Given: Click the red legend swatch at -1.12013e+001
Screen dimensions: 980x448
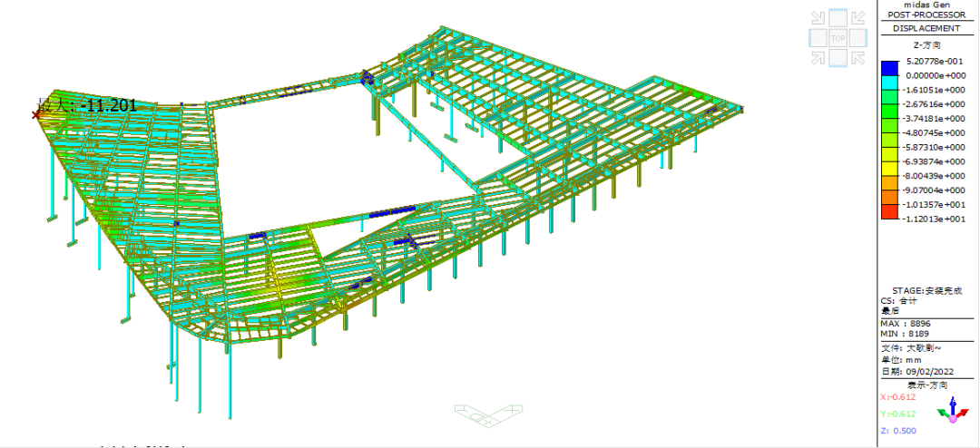Looking at the screenshot, I should coord(890,212).
